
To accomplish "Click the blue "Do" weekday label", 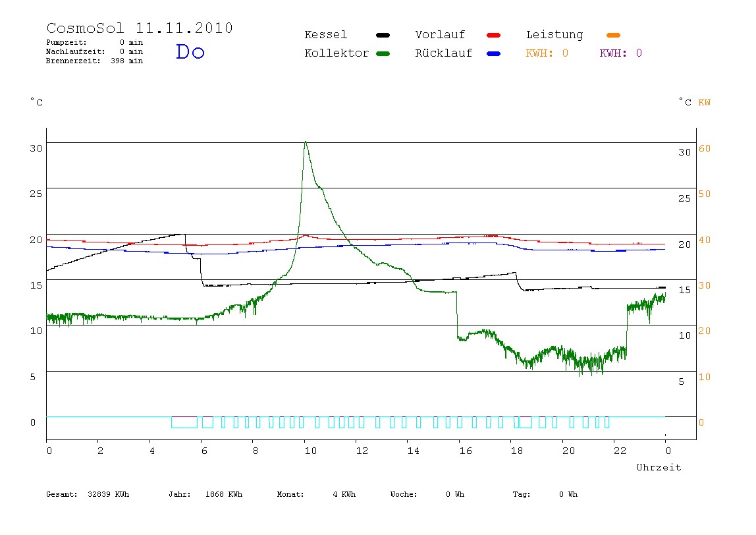I will point(190,51).
